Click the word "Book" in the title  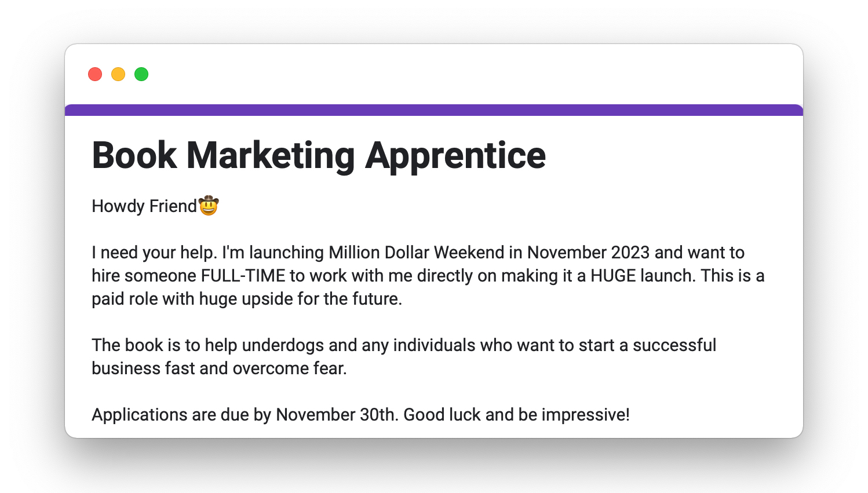134,155
